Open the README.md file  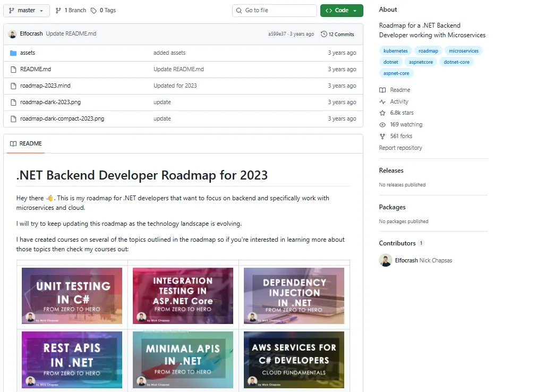click(x=36, y=69)
